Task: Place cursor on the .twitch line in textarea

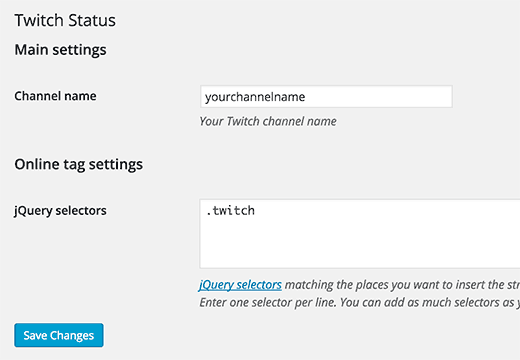Action: (x=231, y=211)
